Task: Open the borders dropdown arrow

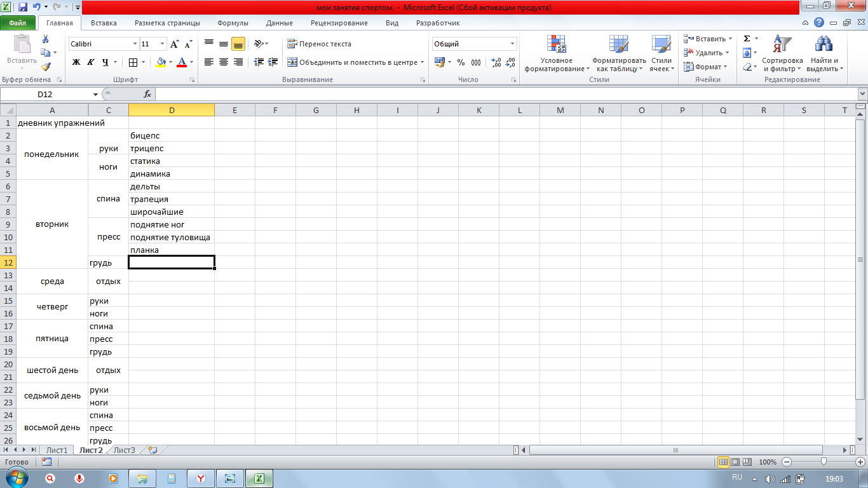Action: [144, 62]
